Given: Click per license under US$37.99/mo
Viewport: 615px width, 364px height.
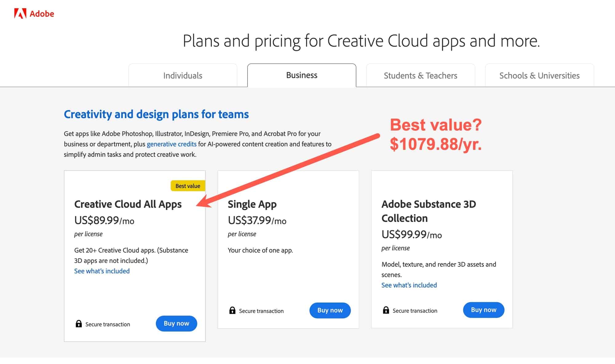Looking at the screenshot, I should pyautogui.click(x=242, y=234).
